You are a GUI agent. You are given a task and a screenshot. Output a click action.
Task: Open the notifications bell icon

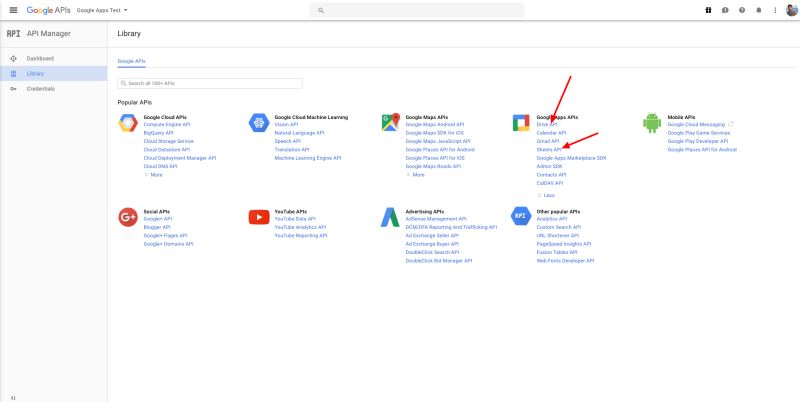[759, 10]
